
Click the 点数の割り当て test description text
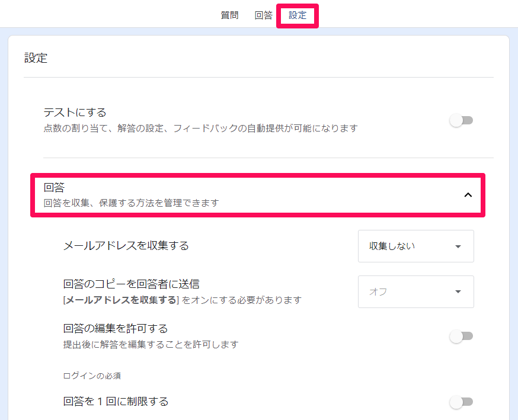coord(200,128)
